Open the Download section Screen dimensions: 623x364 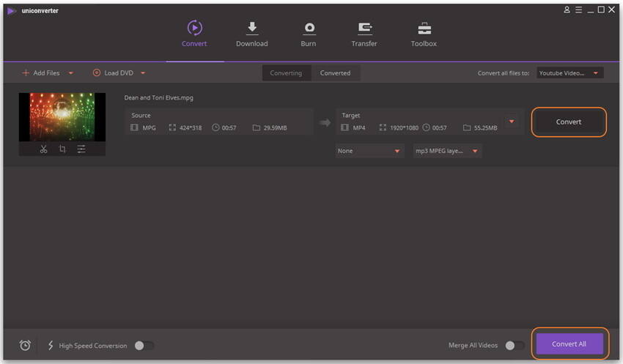point(252,34)
